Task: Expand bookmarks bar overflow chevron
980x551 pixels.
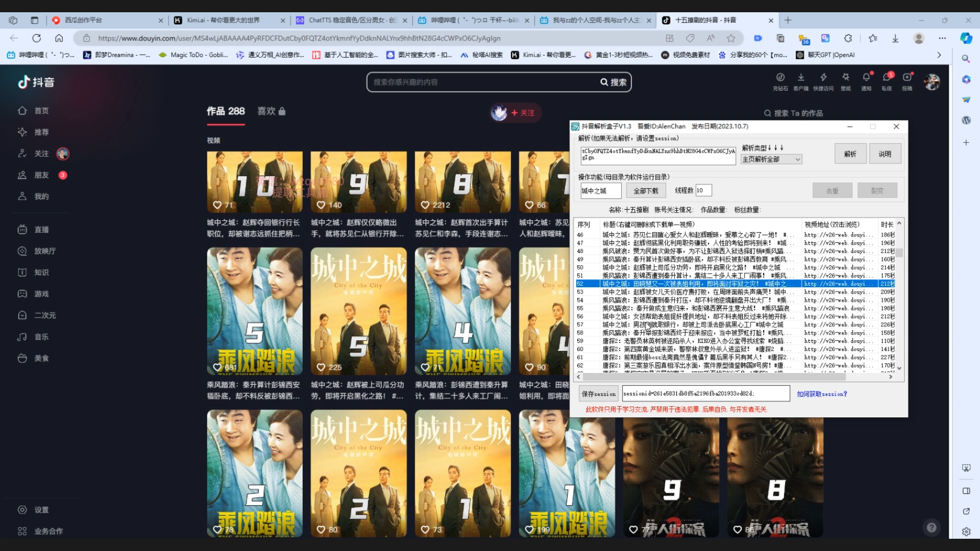Action: point(939,55)
